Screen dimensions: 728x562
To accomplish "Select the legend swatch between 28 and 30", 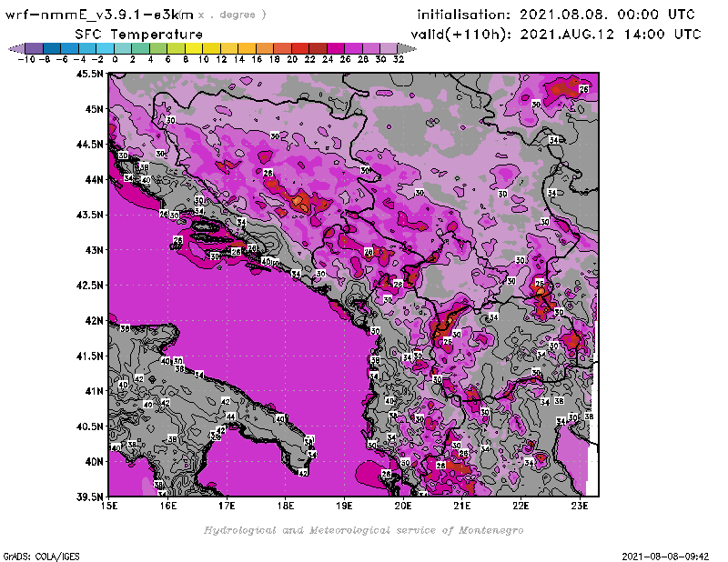I will pos(371,48).
